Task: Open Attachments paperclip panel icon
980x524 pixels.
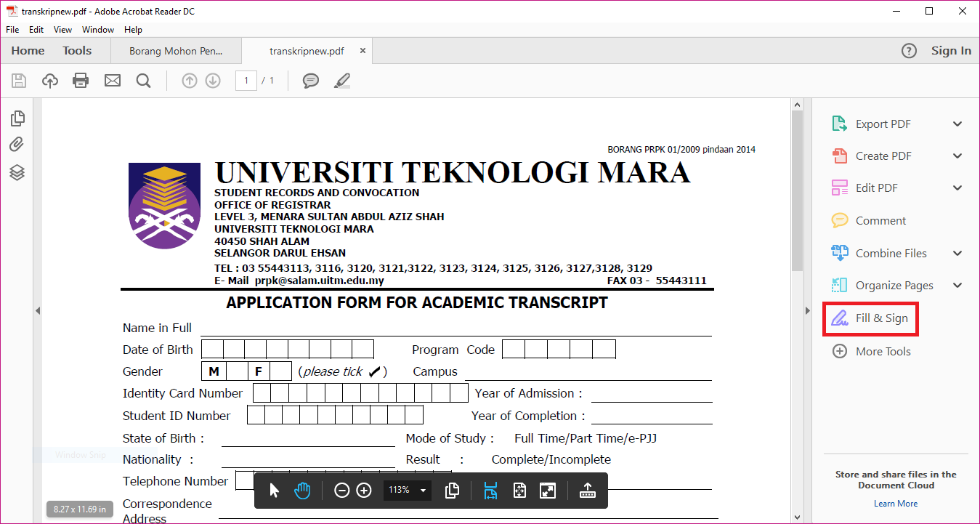Action: tap(17, 145)
